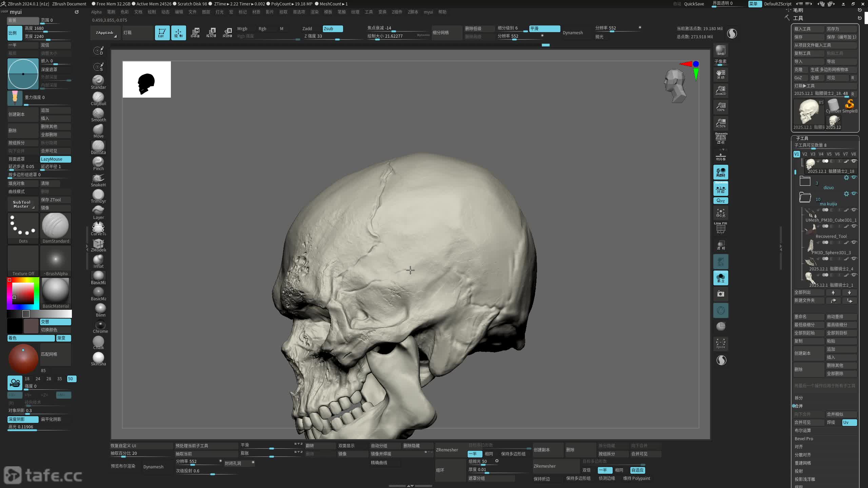This screenshot has width=868, height=488.
Task: Click the ZRemesher button
Action: click(x=447, y=450)
